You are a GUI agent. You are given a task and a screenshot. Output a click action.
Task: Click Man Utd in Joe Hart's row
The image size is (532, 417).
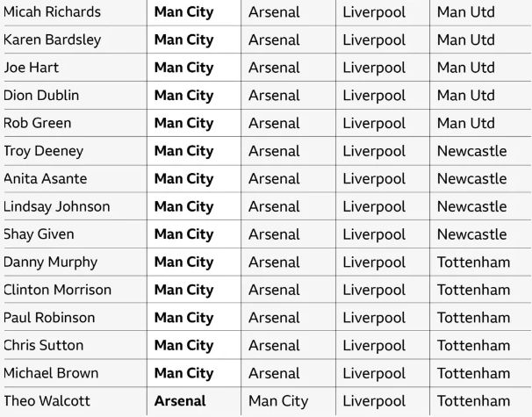(465, 68)
